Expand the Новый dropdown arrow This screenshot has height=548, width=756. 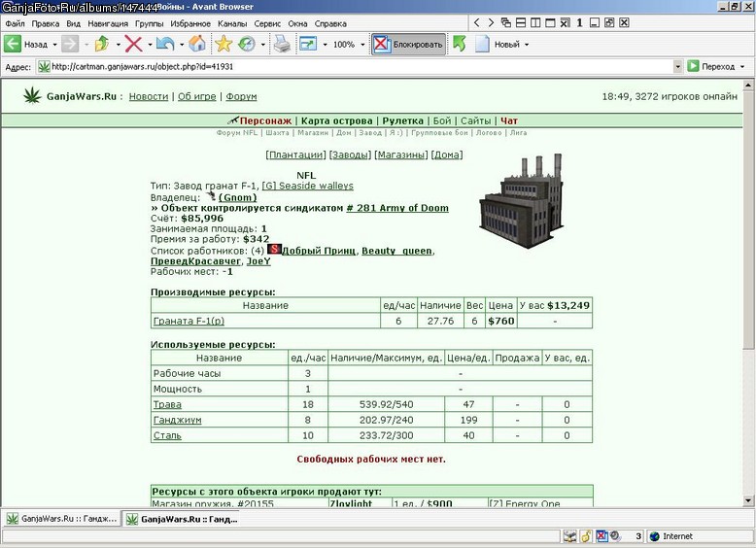(527, 45)
